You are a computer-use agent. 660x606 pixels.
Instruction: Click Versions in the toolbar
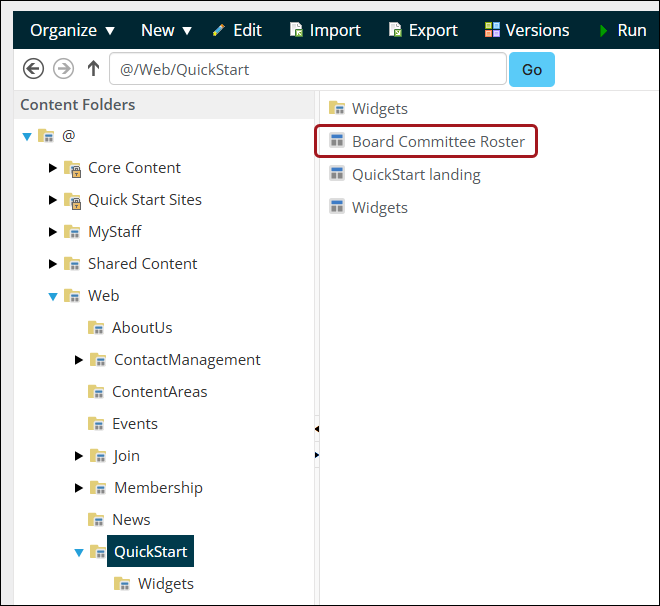click(x=527, y=30)
